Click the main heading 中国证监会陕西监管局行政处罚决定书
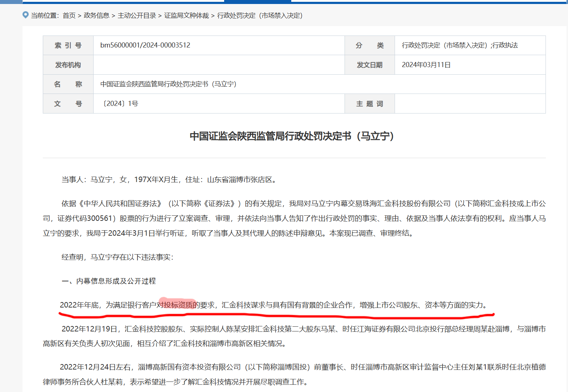568x392 pixels. coord(292,136)
